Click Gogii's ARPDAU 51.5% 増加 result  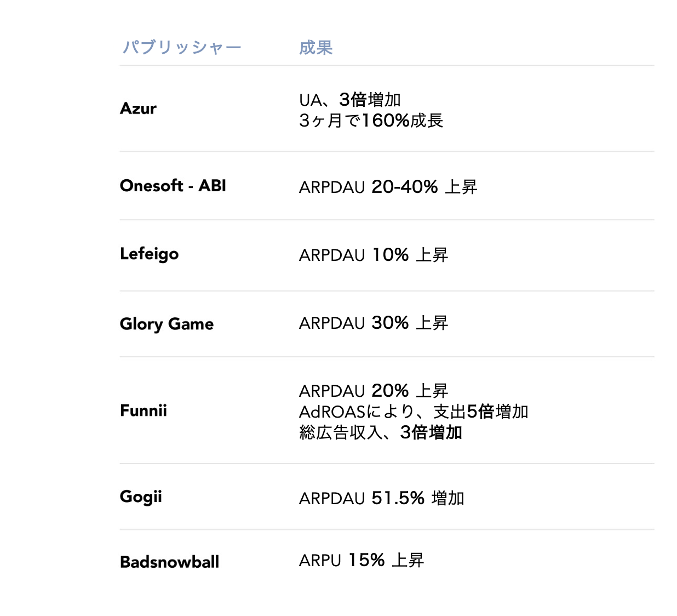[381, 498]
